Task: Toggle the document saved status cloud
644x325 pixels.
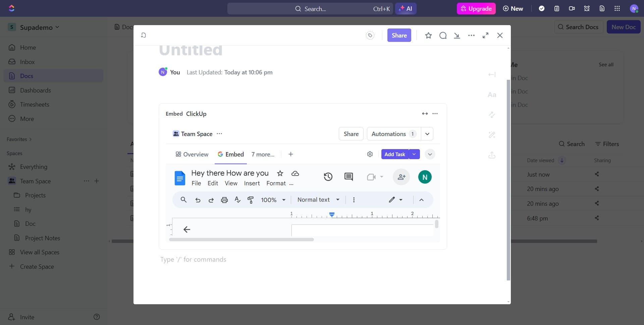Action: pos(295,173)
